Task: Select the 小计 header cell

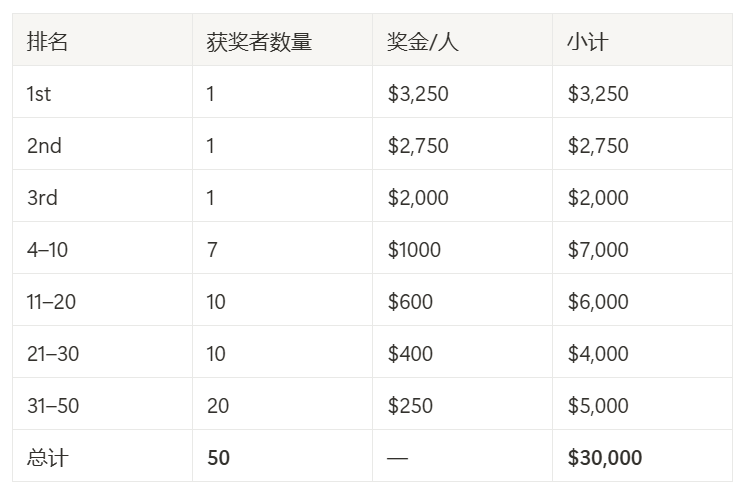Action: (x=587, y=42)
